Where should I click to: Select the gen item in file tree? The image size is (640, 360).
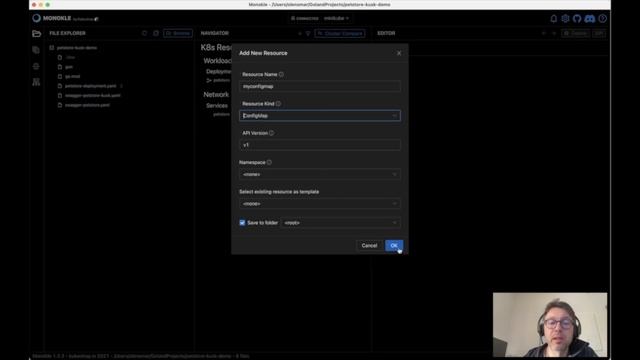(69, 67)
